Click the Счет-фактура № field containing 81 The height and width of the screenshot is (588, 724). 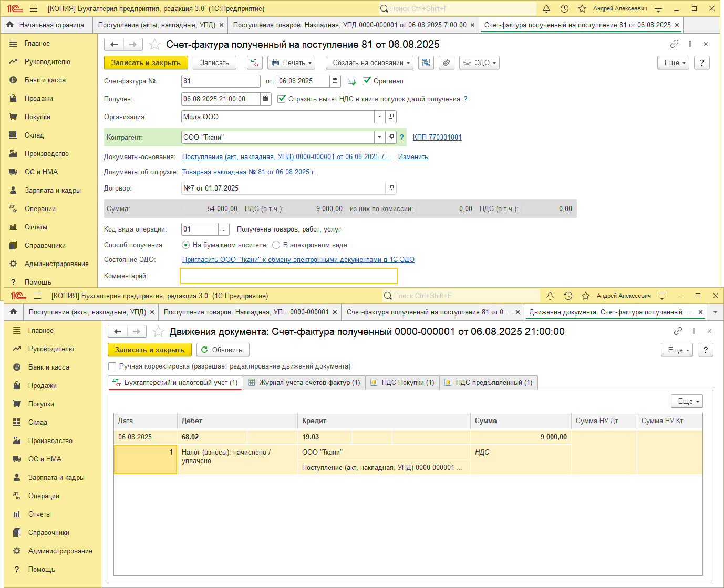(x=221, y=81)
